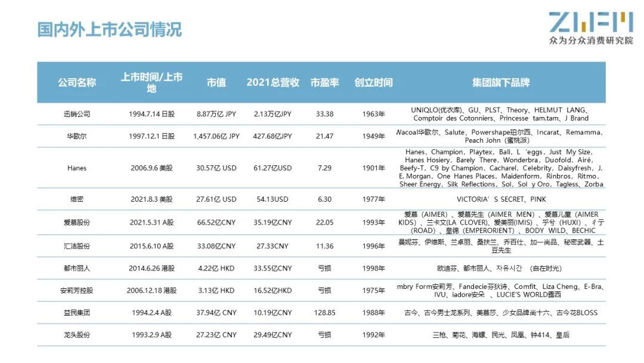
Task: Click company name 爱慕股份
Action: pos(77,223)
